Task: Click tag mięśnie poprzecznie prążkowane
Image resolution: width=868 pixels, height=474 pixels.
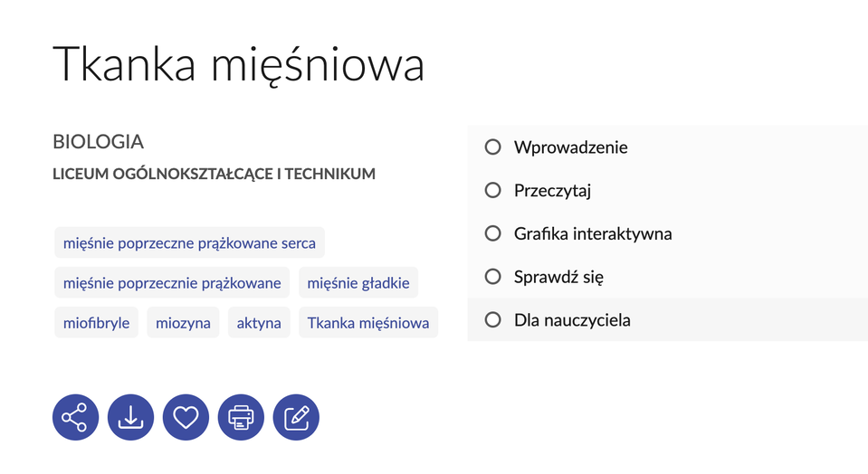Action: [172, 283]
